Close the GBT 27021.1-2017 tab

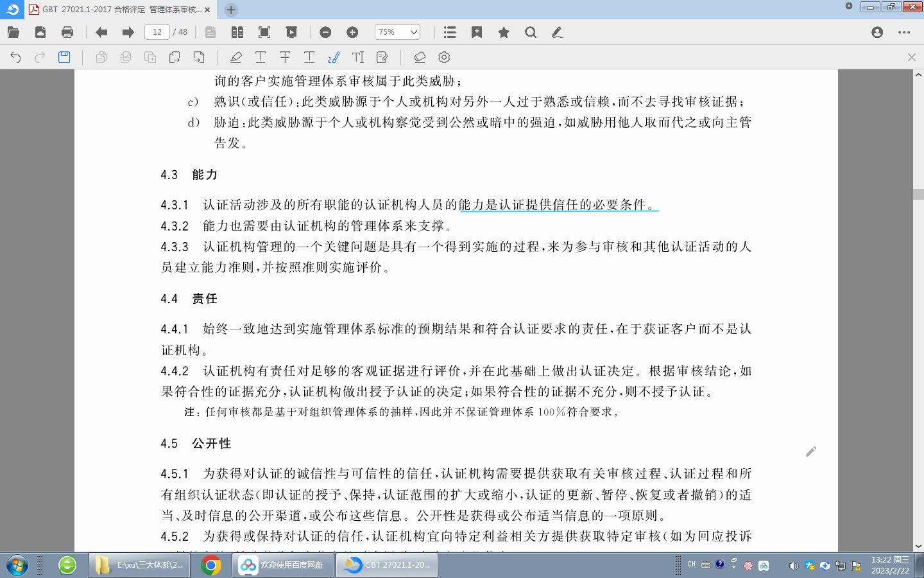click(x=207, y=10)
